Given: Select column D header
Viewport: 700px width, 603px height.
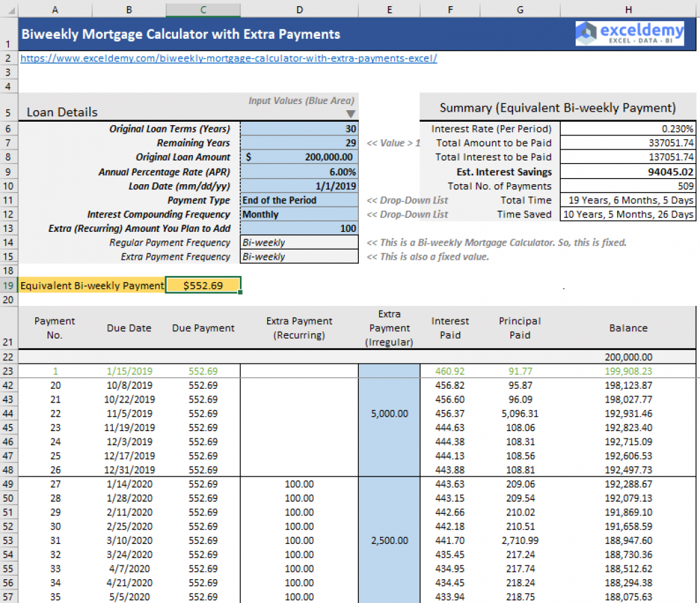Looking at the screenshot, I should pos(299,10).
